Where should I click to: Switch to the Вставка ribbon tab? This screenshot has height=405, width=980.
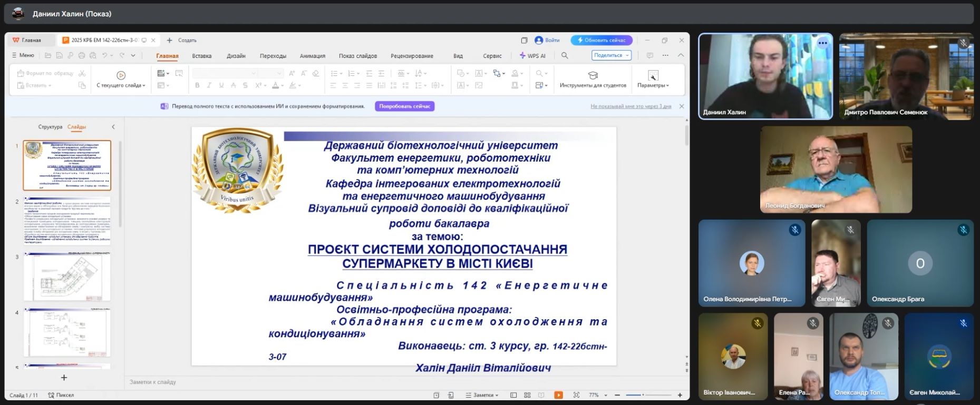[202, 56]
